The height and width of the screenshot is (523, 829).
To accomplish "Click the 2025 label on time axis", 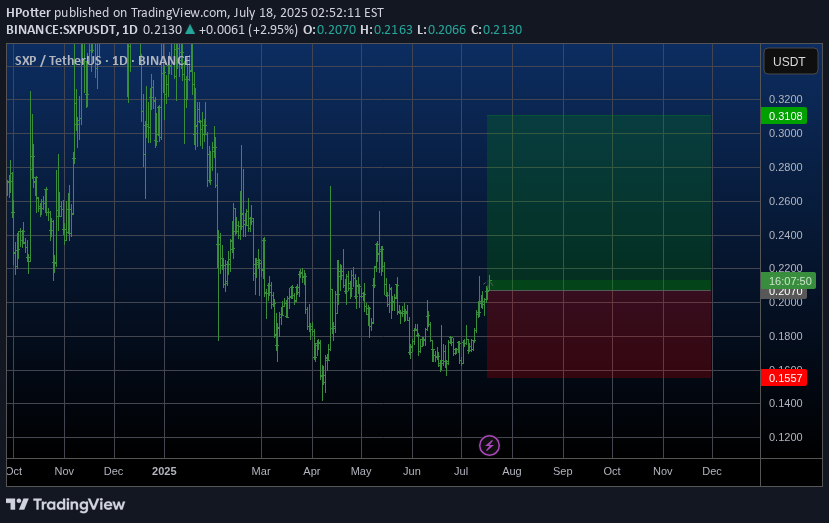I will click(x=164, y=471).
